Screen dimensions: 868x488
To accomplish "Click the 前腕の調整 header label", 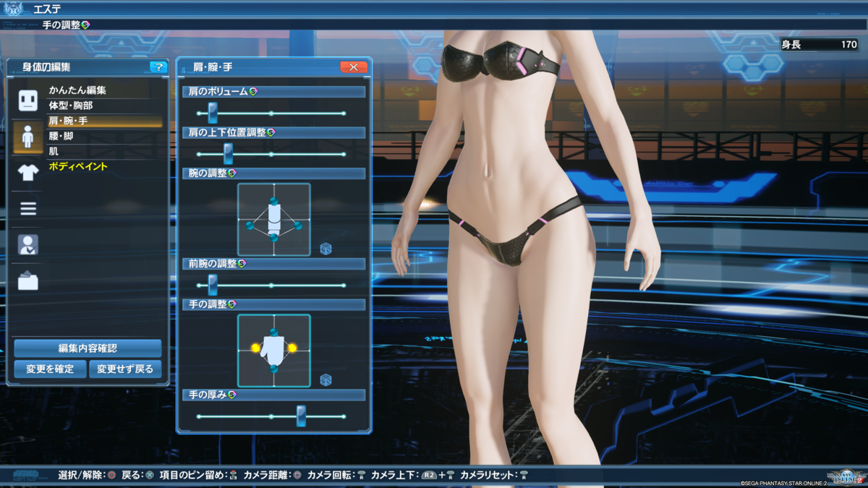I will click(x=213, y=264).
